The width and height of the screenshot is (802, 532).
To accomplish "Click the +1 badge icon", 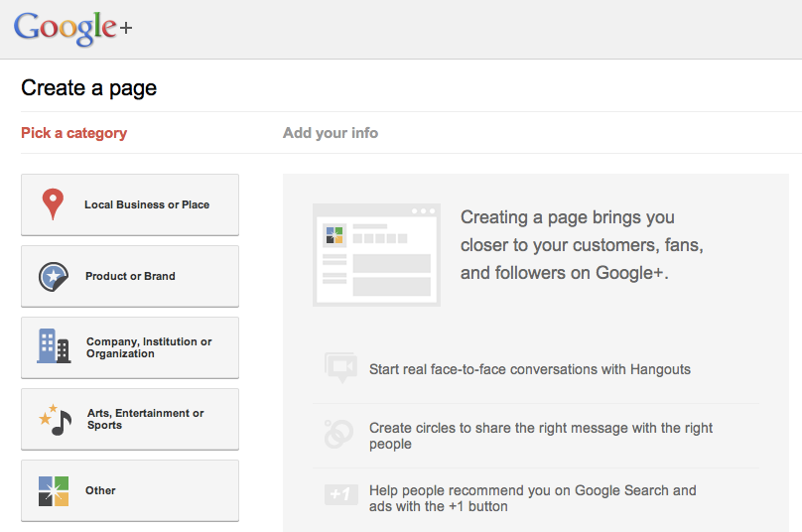I will pyautogui.click(x=341, y=494).
